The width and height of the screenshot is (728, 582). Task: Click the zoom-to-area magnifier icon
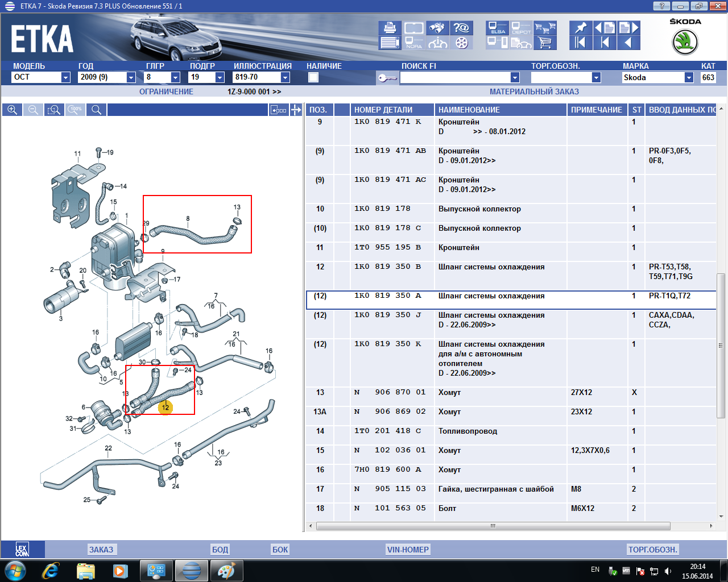click(x=54, y=110)
